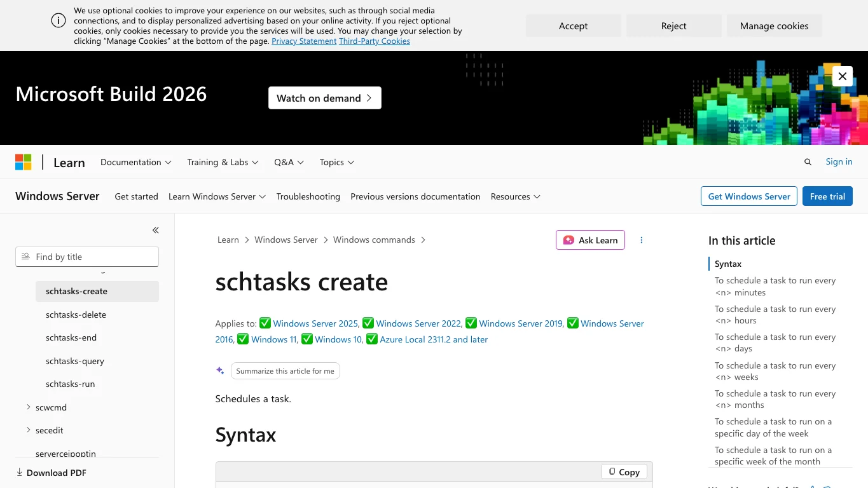Reject optional cookies
868x488 pixels.
673,26
